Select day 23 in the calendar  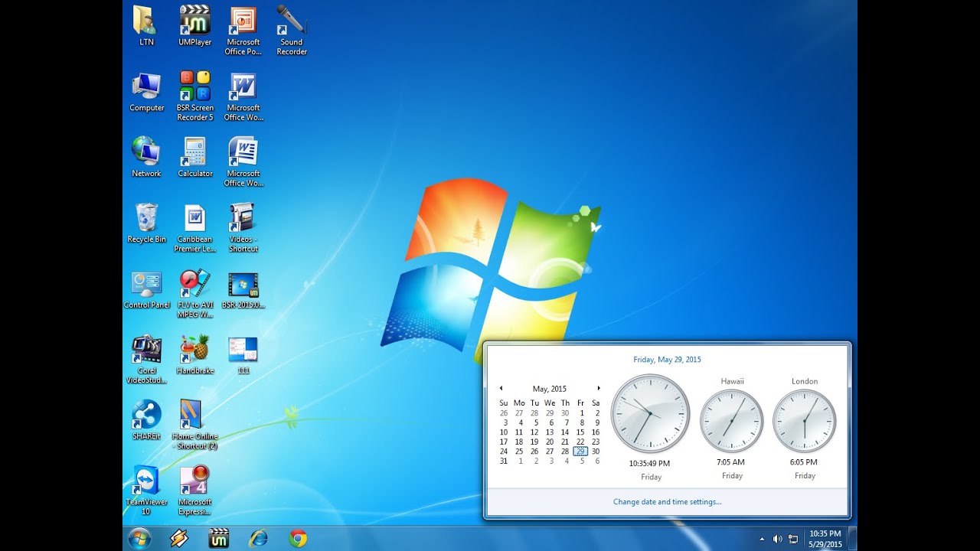tap(596, 442)
